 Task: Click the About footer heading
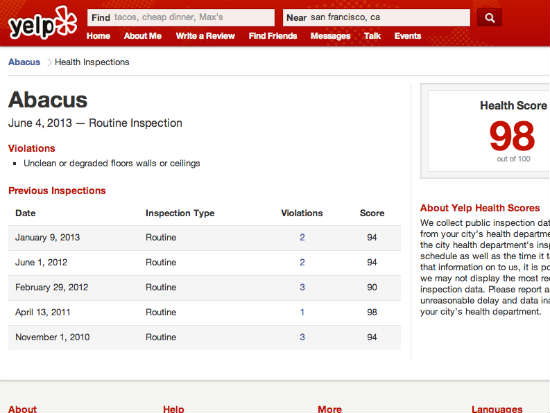click(22, 409)
